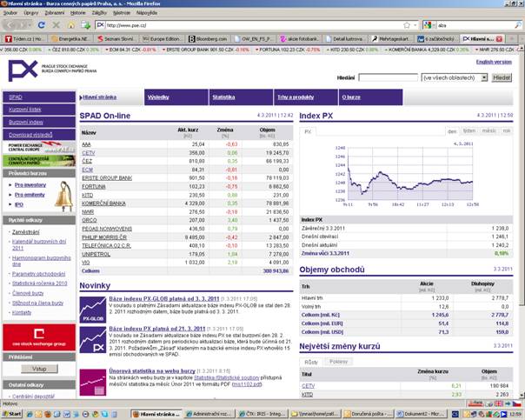The width and height of the screenshot is (525, 420).
Task: Open the KOMERČNÍ BANKA stock link
Action: (103, 203)
